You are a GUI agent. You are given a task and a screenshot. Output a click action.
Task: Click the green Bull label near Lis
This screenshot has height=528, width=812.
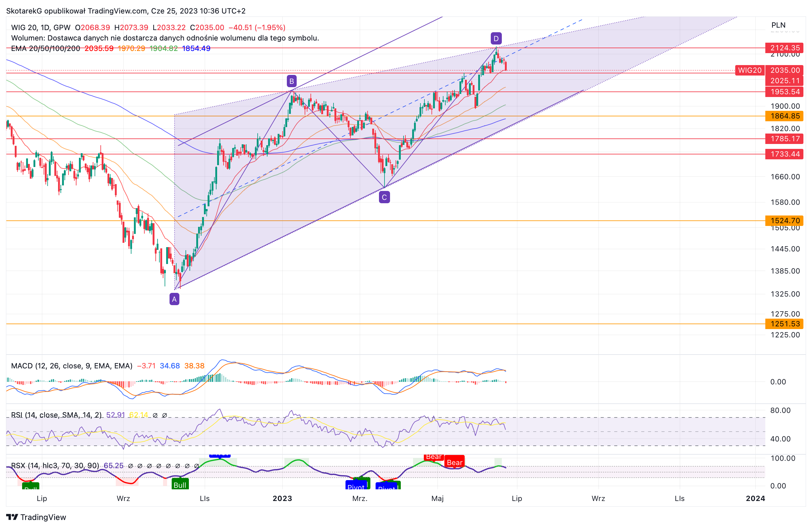pyautogui.click(x=180, y=485)
